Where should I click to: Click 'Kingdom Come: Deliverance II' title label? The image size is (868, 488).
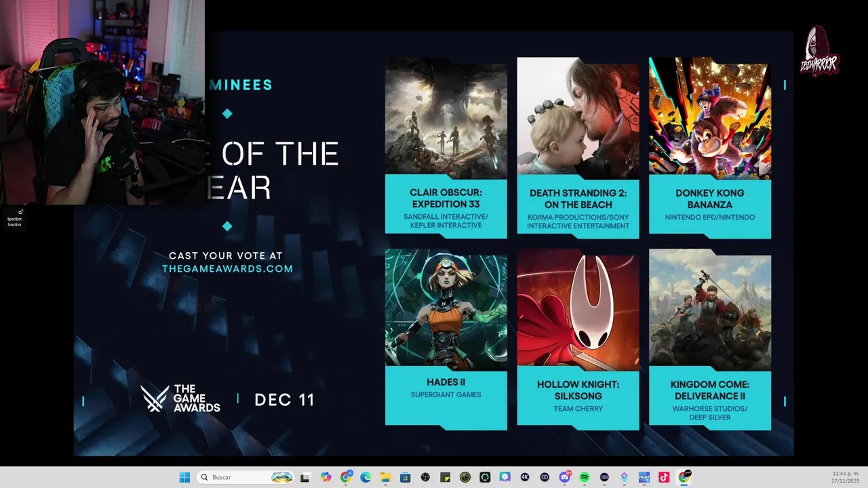click(x=710, y=390)
